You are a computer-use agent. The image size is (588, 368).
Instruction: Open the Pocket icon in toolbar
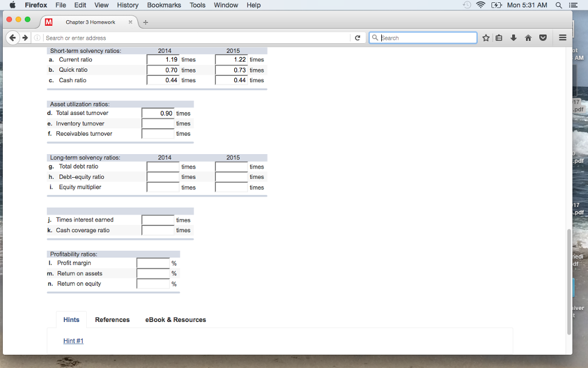click(x=543, y=37)
